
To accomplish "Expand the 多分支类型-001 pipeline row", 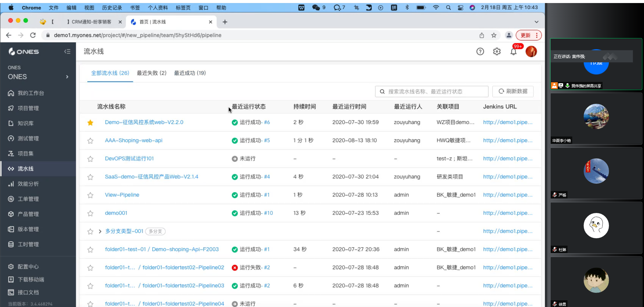I will 100,232.
